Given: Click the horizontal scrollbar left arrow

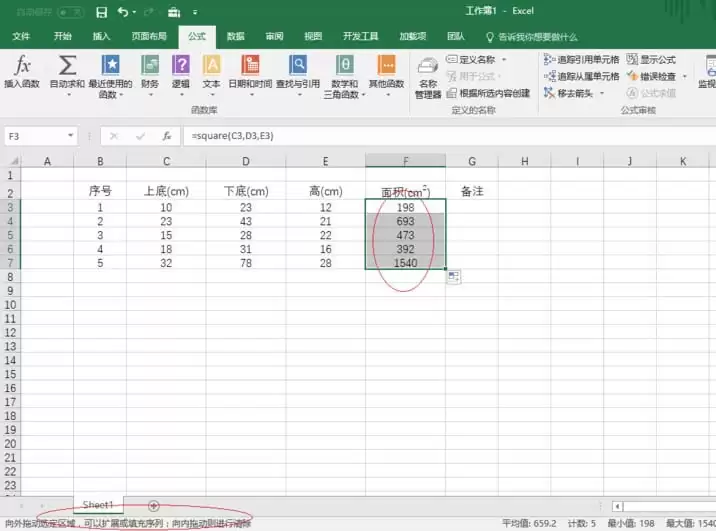Looking at the screenshot, I should pyautogui.click(x=618, y=506).
